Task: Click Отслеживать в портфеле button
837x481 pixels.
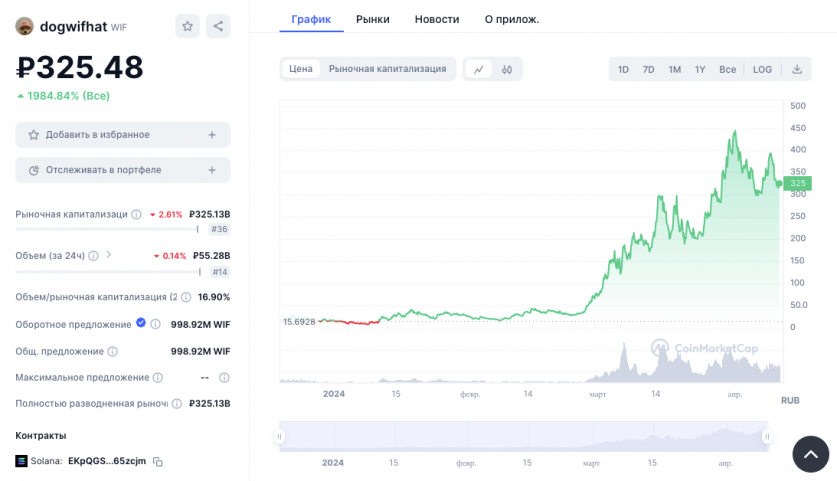Action: click(123, 170)
